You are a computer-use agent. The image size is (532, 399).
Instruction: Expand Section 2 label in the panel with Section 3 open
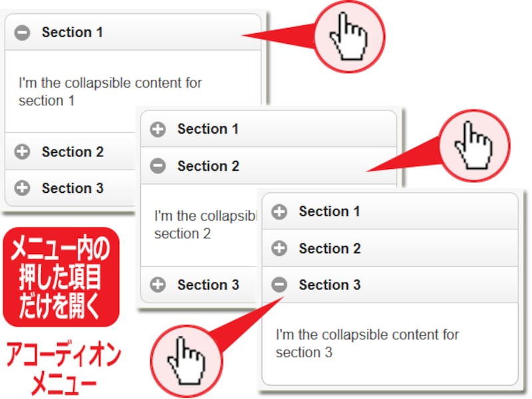pos(329,249)
